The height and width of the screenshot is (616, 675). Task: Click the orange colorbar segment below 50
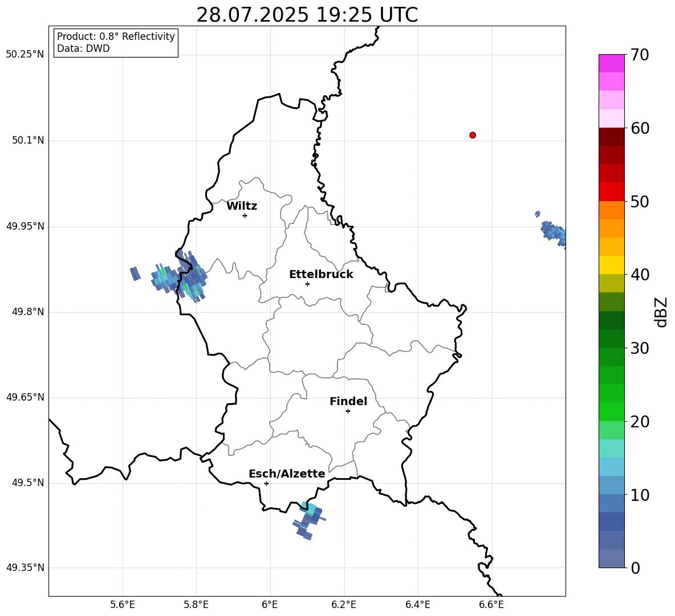611,210
